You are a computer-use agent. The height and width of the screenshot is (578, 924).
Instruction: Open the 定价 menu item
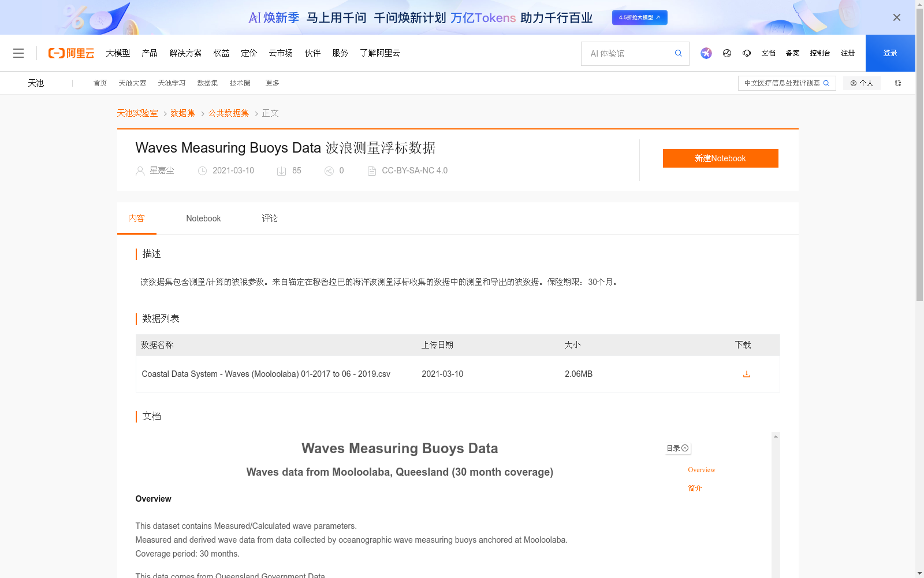coord(249,53)
